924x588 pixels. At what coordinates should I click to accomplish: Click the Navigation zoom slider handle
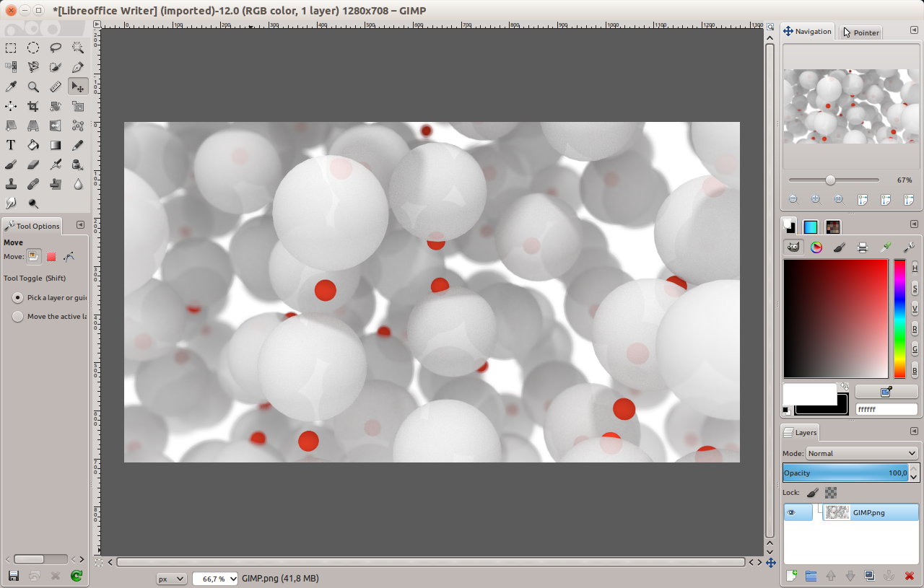830,180
